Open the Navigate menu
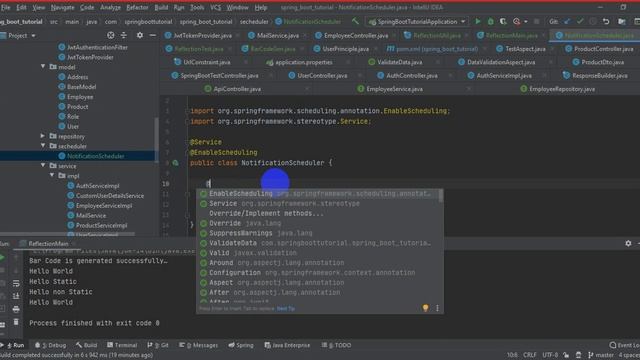The width and height of the screenshot is (640, 360). [x=62, y=7]
